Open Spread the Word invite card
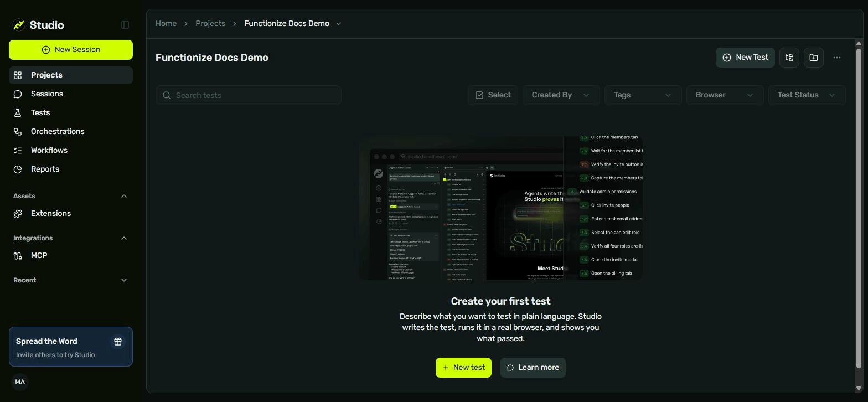The height and width of the screenshot is (402, 868). tap(71, 347)
